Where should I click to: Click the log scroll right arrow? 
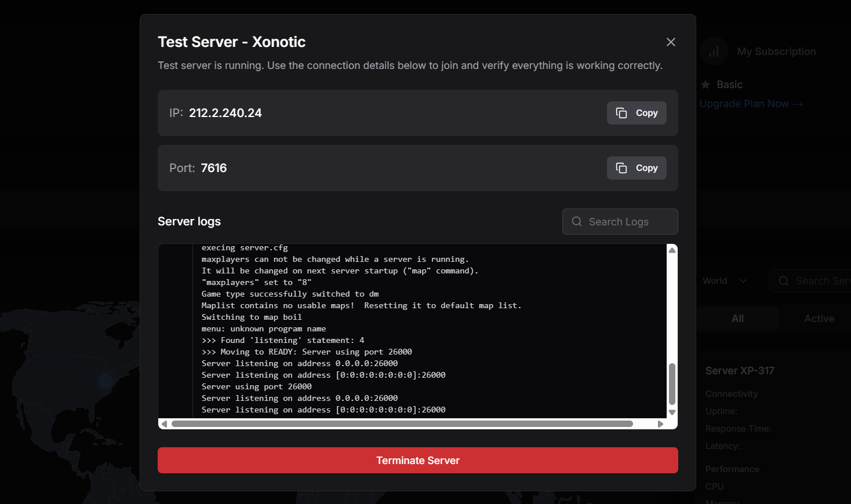click(x=660, y=424)
